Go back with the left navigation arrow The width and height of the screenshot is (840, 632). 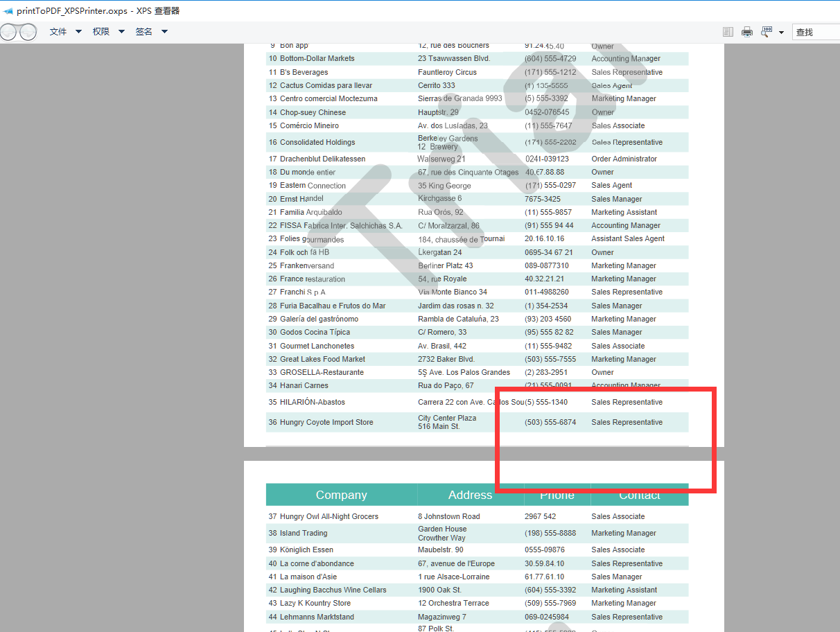click(x=8, y=32)
